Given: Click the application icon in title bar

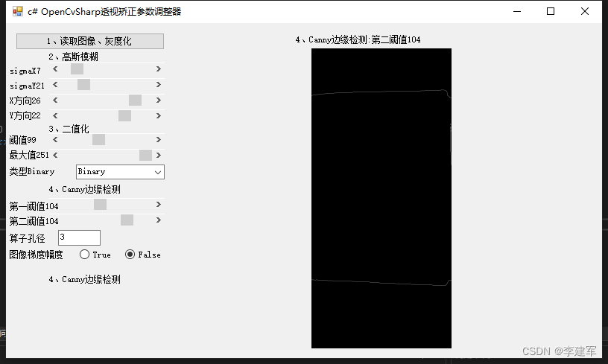Looking at the screenshot, I should tap(17, 12).
